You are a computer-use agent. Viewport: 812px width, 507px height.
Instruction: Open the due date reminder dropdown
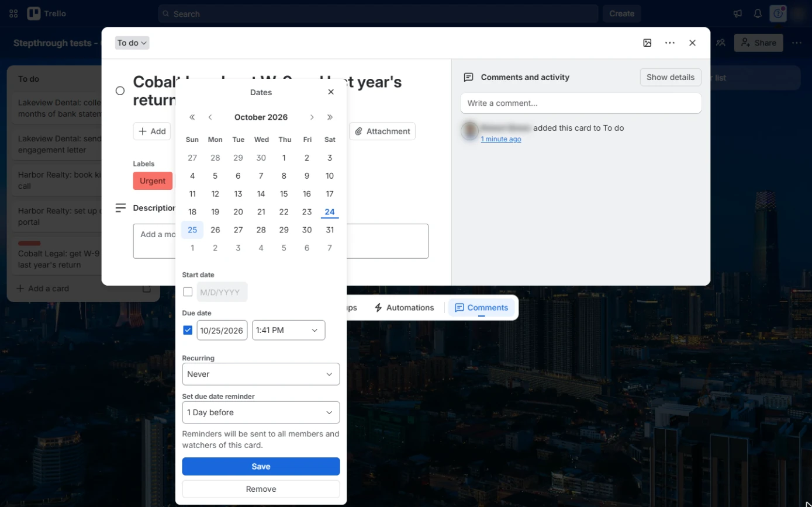tap(261, 412)
